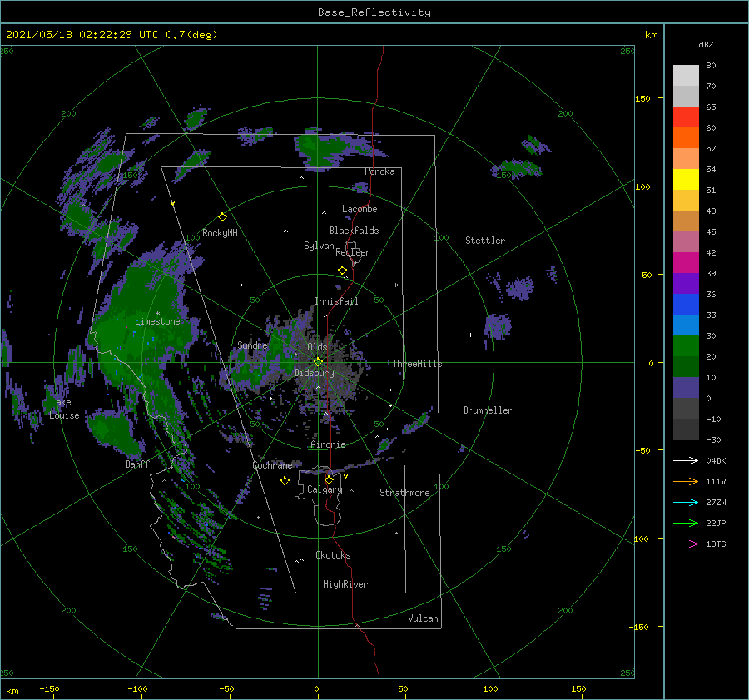Viewport: 749px width, 700px height.
Task: Click the HighRiver city label
Action: [345, 584]
